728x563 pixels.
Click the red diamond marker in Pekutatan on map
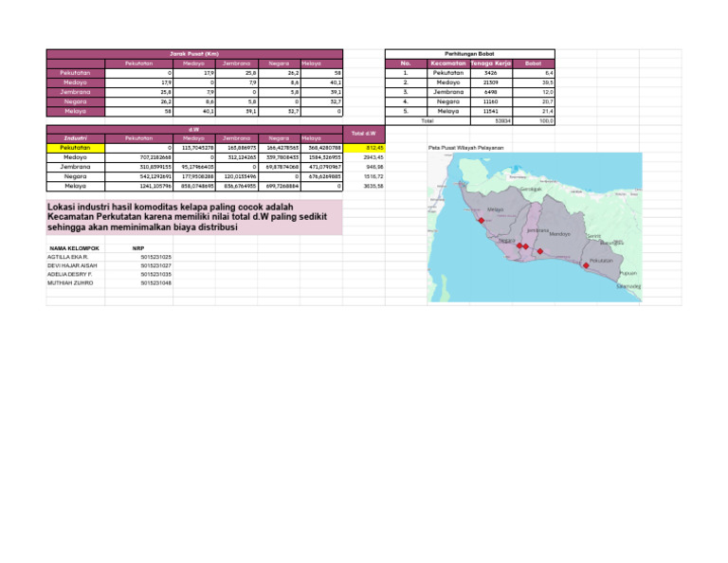click(586, 265)
